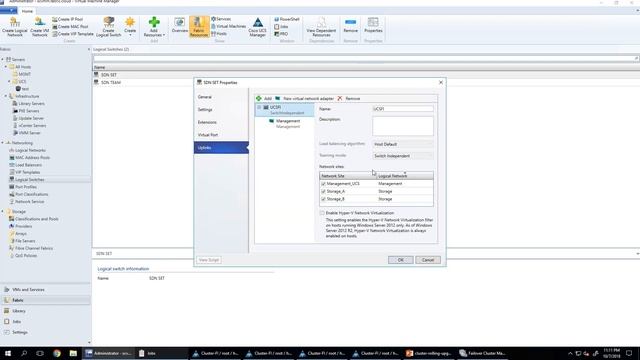Image resolution: width=640 pixels, height=360 pixels.
Task: Click PRO in the ribbon Window group
Action: (281, 34)
